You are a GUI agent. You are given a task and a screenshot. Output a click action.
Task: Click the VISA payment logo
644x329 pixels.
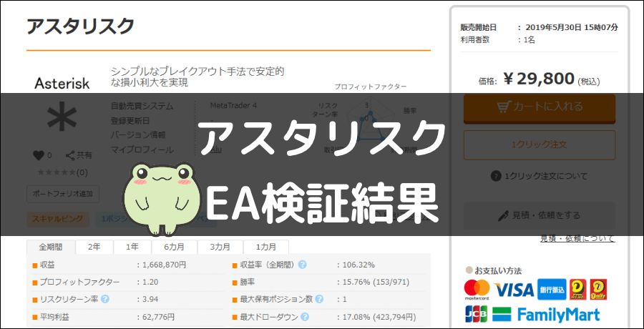[x=514, y=290]
